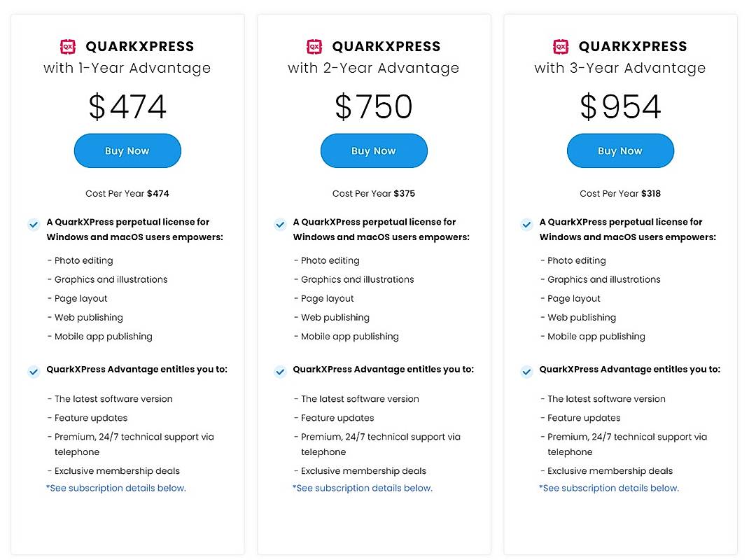The height and width of the screenshot is (560, 749).
Task: Click the checkmark beside Advantage entitlements, 3-Year card
Action: pos(526,372)
